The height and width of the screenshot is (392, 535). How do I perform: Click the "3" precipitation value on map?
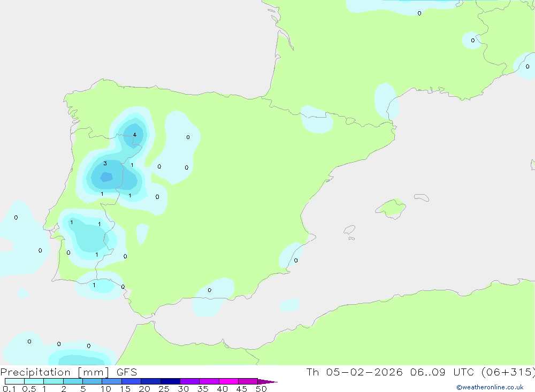click(x=105, y=164)
